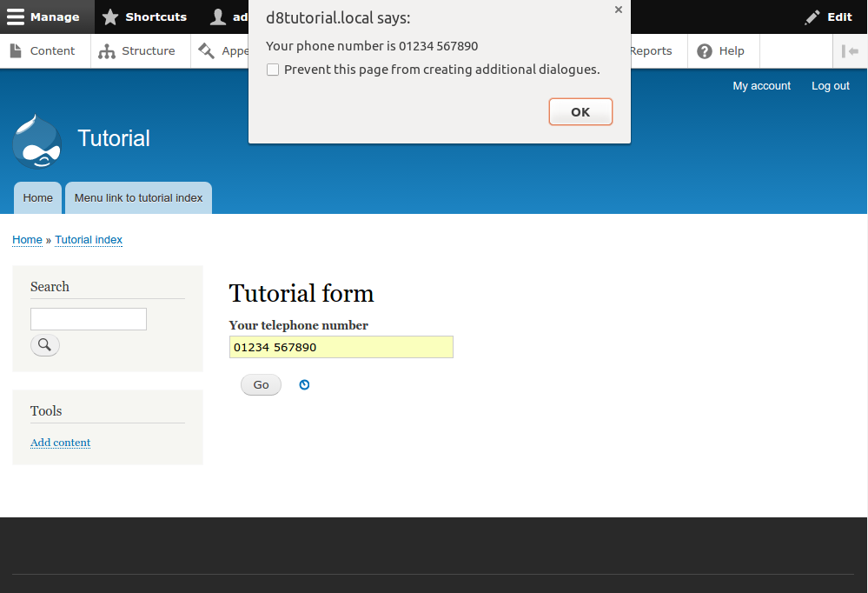Image resolution: width=868 pixels, height=593 pixels.
Task: Click the Edit pencil icon
Action: (812, 17)
